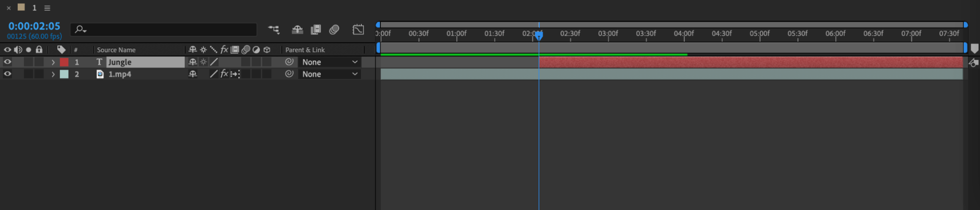Viewport: 980px width, 210px height.
Task: Click the Source Name column header
Action: 116,50
